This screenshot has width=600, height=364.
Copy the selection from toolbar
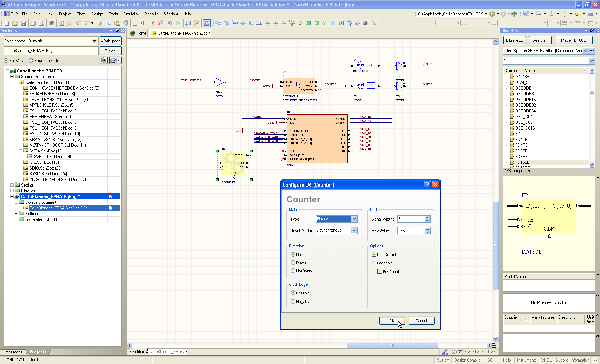(x=109, y=23)
